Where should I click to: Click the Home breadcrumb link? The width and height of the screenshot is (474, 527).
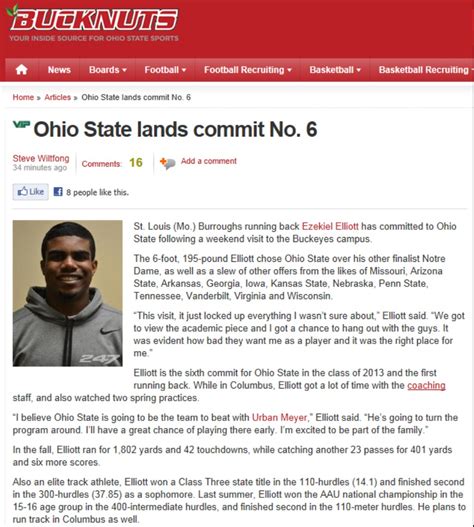[23, 97]
